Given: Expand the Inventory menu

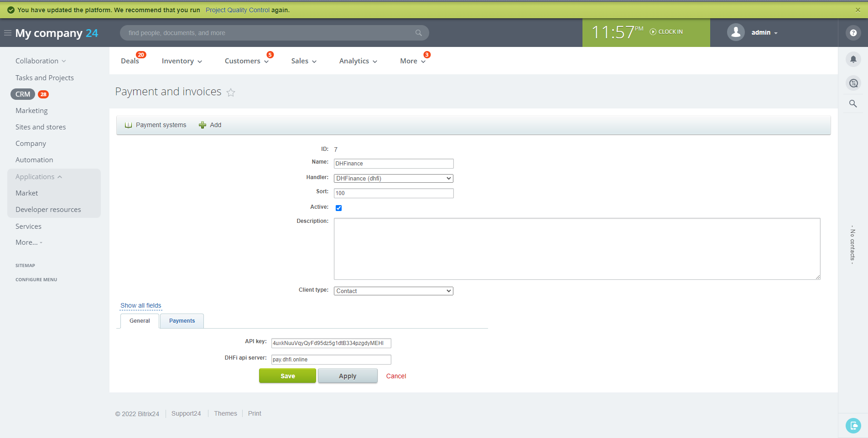Looking at the screenshot, I should pyautogui.click(x=182, y=61).
